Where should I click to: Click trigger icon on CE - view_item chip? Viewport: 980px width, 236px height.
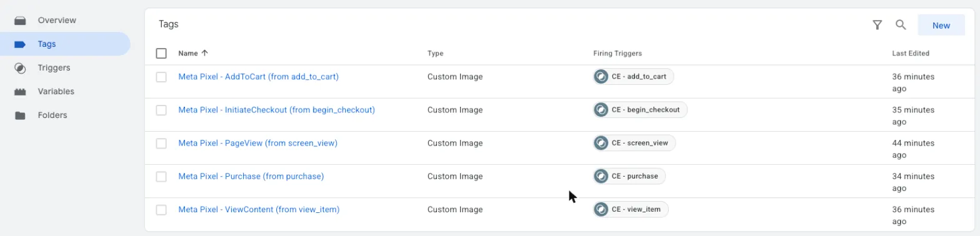tap(601, 209)
